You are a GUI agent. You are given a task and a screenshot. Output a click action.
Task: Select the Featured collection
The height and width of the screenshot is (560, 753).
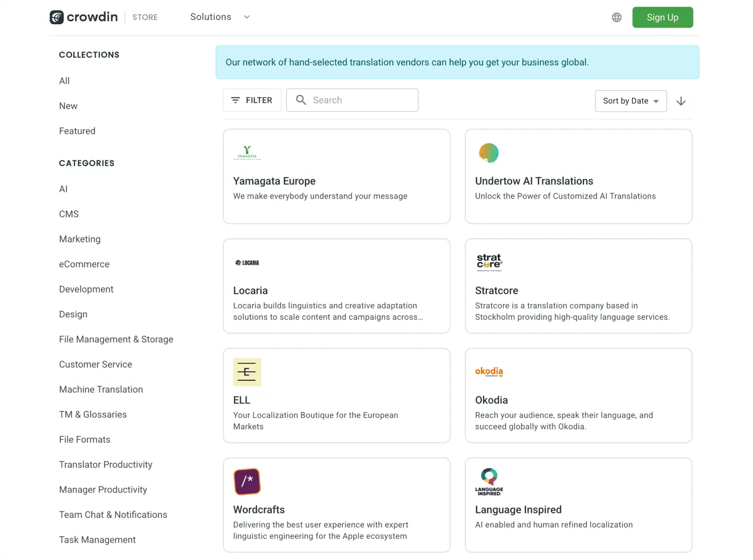tap(77, 131)
